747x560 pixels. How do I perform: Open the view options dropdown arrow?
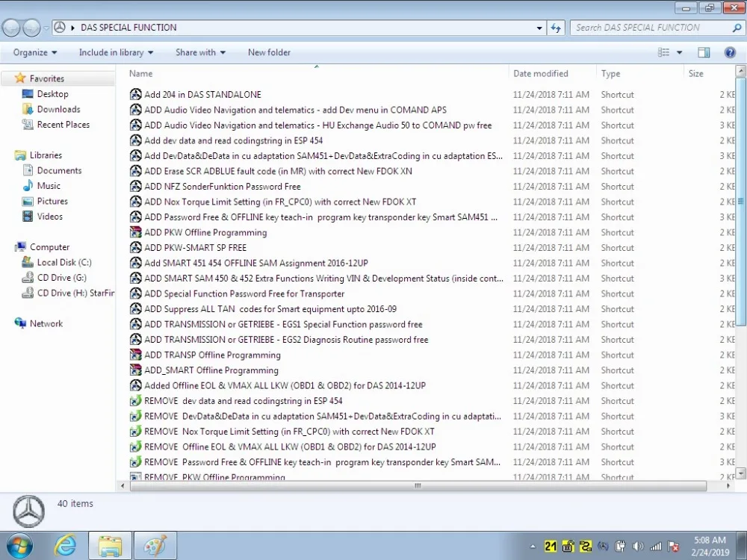tap(679, 52)
